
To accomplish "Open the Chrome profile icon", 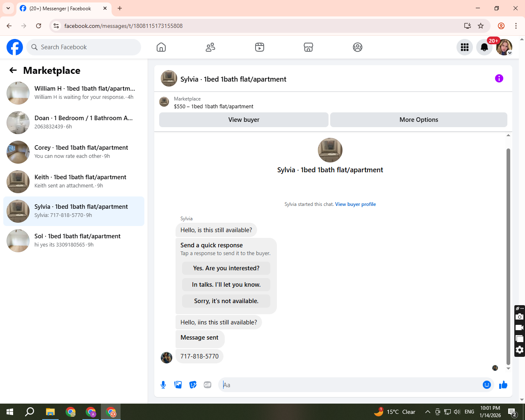I will (x=501, y=26).
